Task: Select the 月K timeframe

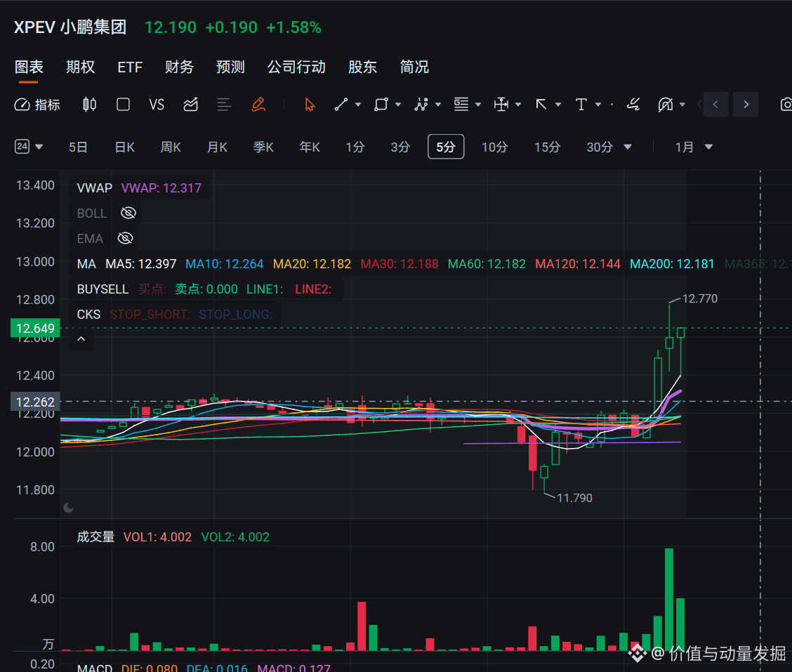Action: [217, 147]
